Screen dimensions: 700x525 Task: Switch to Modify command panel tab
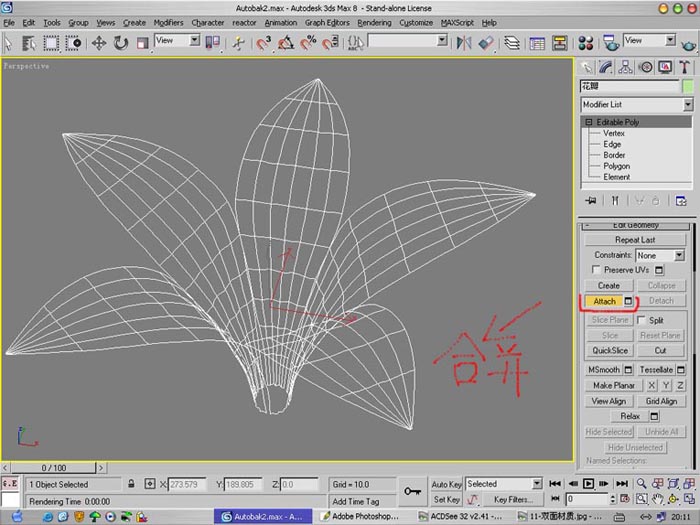606,67
